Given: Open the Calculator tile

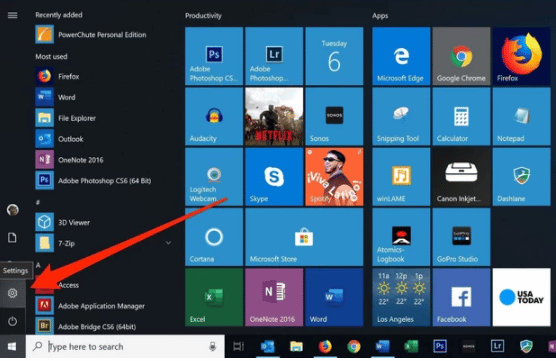Looking at the screenshot, I should 461,116.
